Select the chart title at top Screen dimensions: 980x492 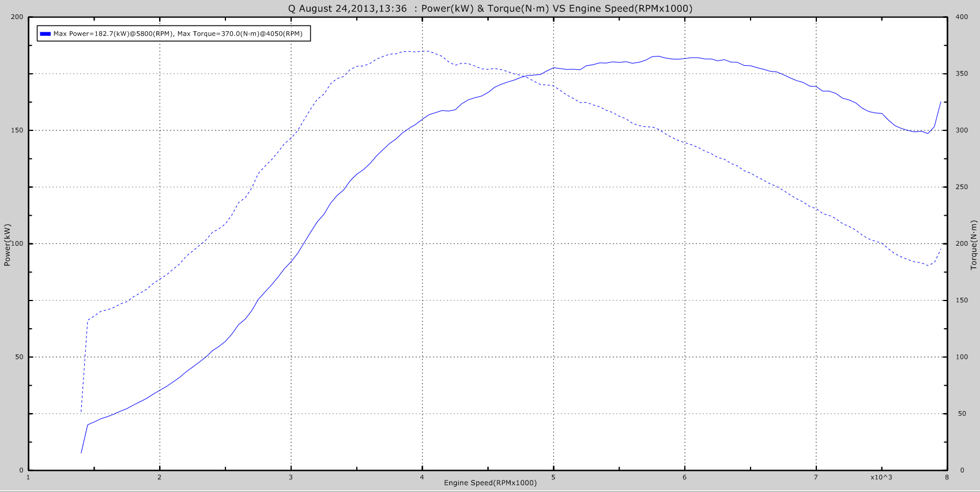[490, 8]
